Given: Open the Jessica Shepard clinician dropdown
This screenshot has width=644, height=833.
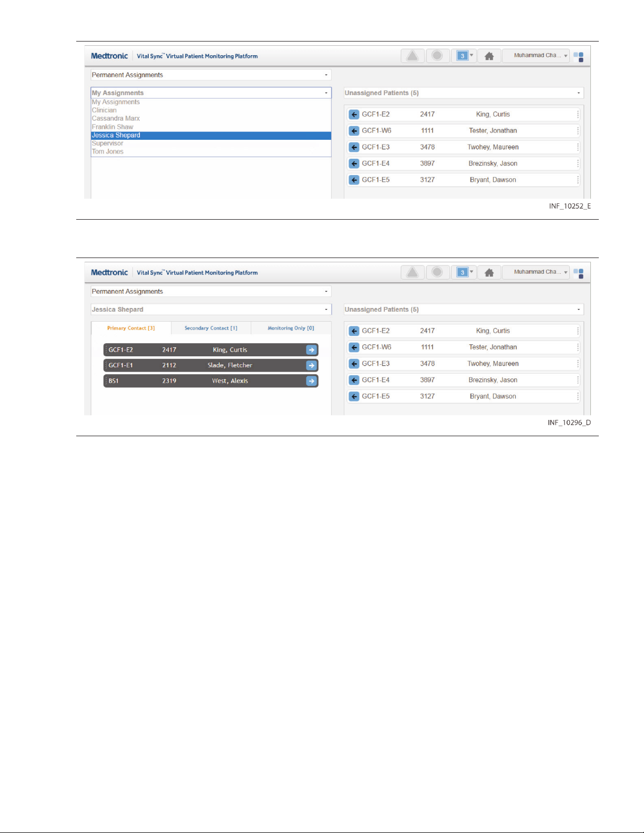Looking at the screenshot, I should (211, 310).
